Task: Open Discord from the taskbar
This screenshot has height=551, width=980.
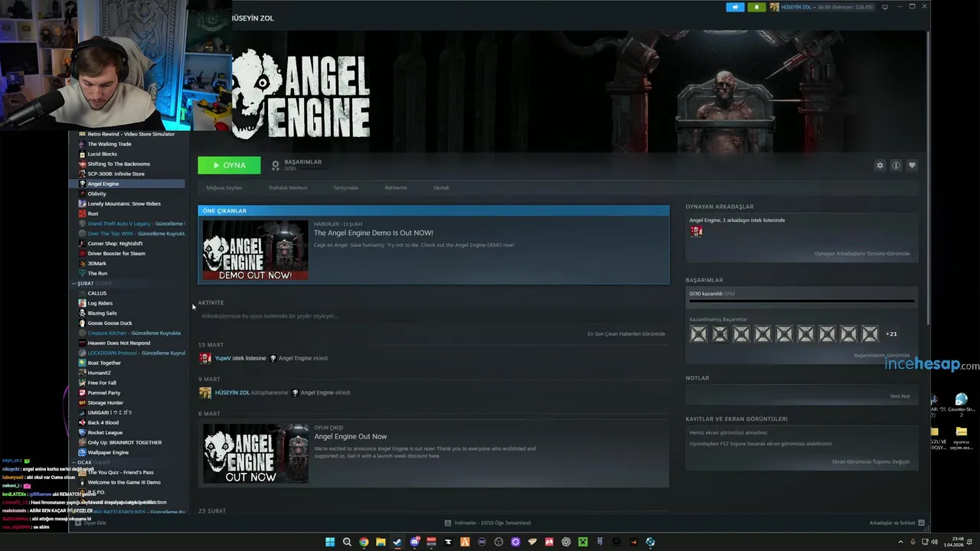Action: (x=414, y=542)
